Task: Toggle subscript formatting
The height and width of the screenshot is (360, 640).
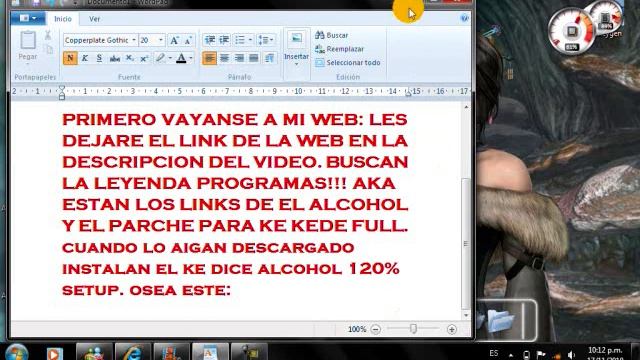Action: (129, 58)
